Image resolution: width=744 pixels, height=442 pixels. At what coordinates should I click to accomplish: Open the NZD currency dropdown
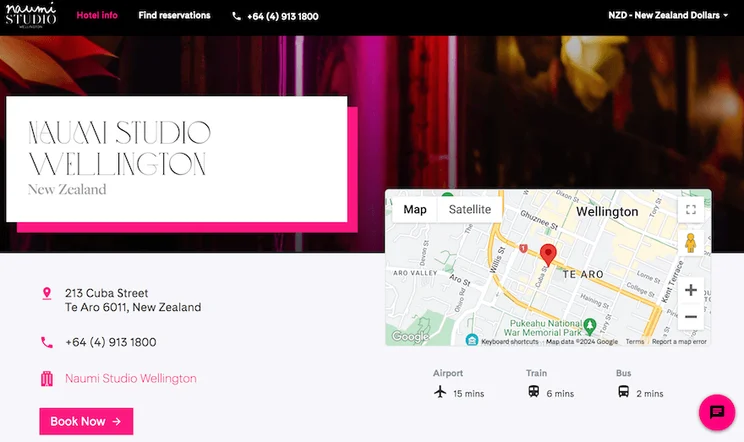[x=668, y=15]
